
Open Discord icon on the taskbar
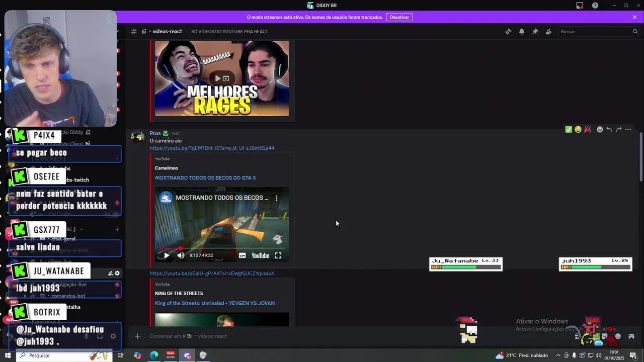pos(187,355)
